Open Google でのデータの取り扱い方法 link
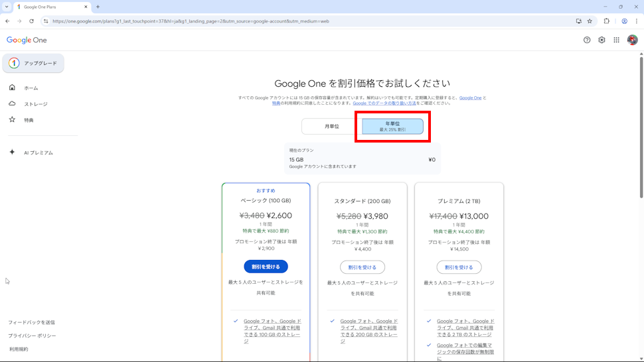 (x=384, y=103)
